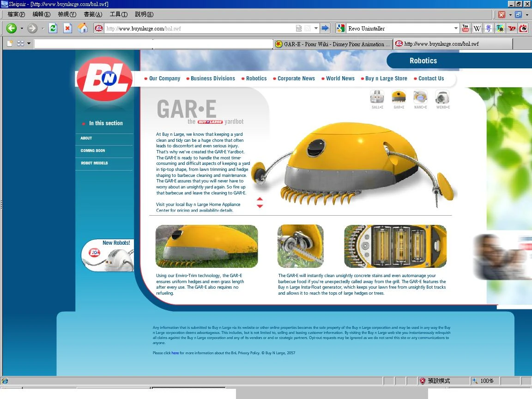Adjust the 100% zoom control in status bar

point(484,381)
